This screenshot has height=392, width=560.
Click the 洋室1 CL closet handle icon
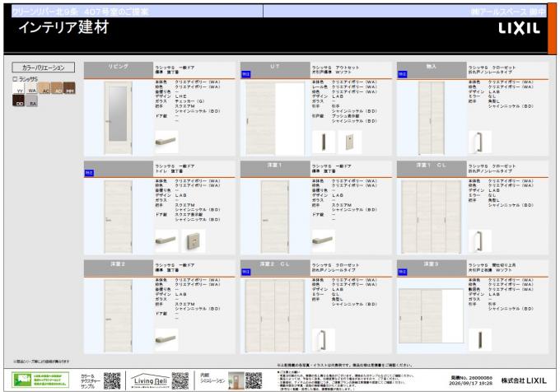(x=479, y=240)
